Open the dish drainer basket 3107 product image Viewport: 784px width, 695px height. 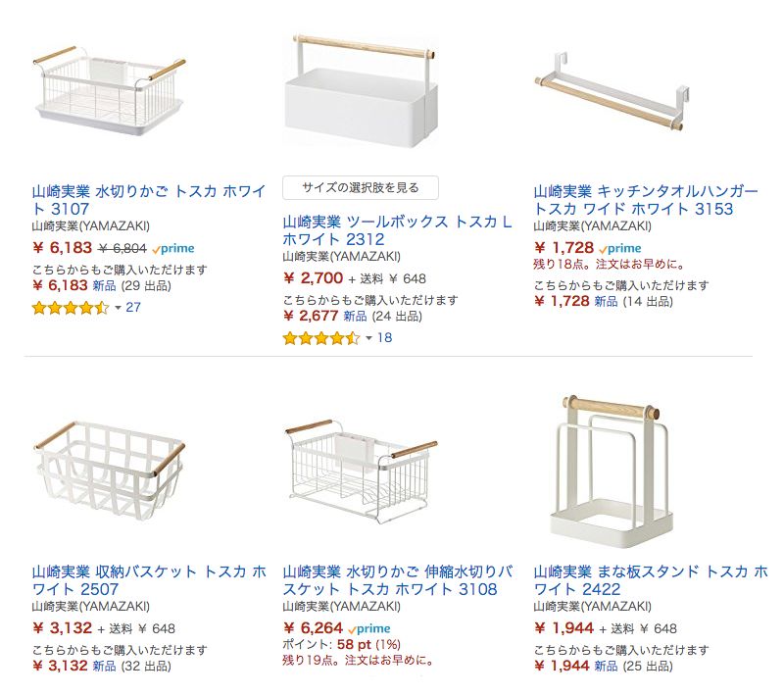point(109,85)
